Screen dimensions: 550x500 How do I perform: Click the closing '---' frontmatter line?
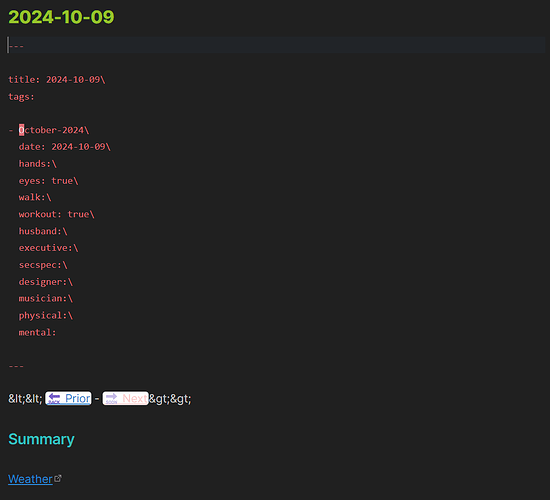tap(16, 366)
